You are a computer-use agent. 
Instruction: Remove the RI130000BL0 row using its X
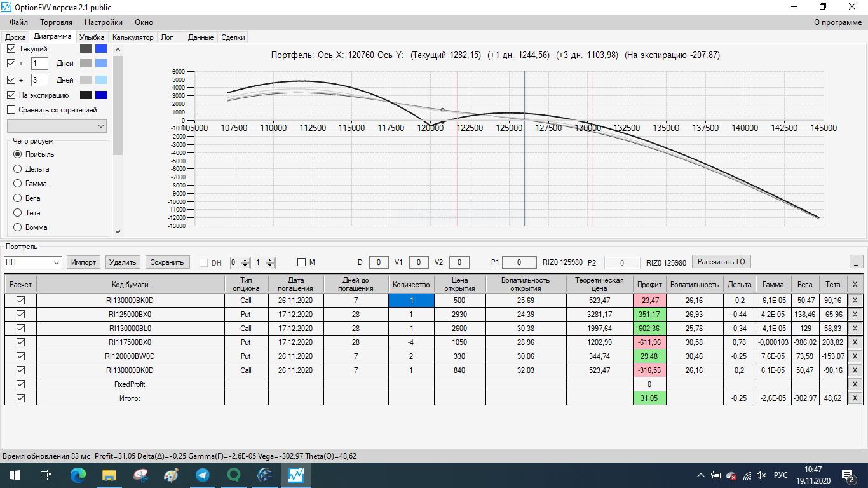click(855, 329)
